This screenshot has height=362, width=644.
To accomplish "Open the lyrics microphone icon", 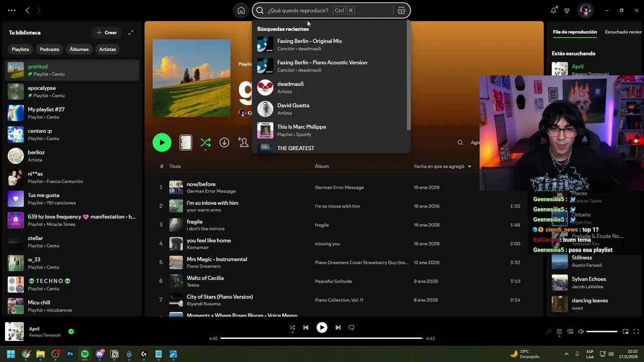I will point(549,332).
